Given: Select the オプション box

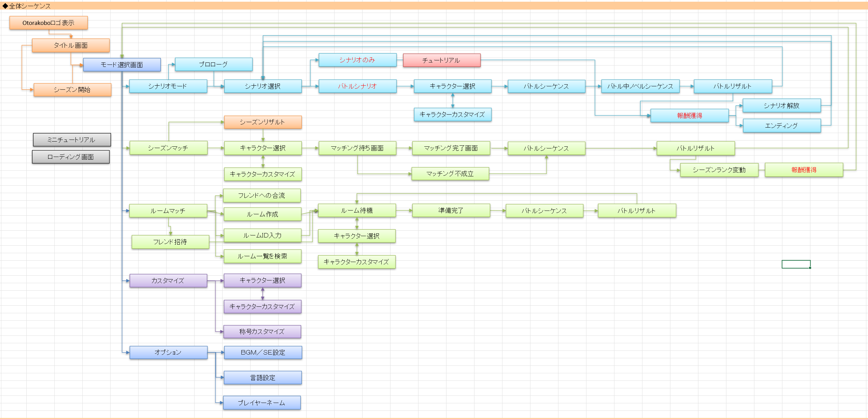Looking at the screenshot, I should (x=168, y=352).
